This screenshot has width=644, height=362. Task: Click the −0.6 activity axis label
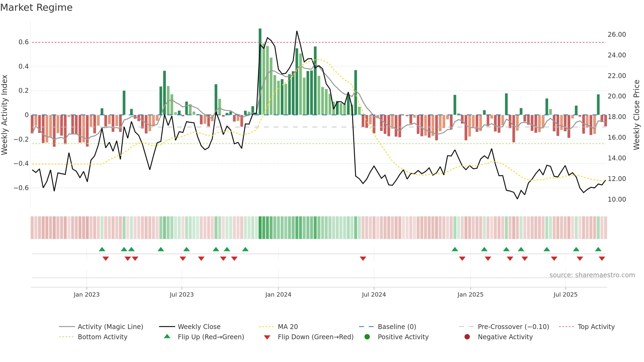[21, 188]
